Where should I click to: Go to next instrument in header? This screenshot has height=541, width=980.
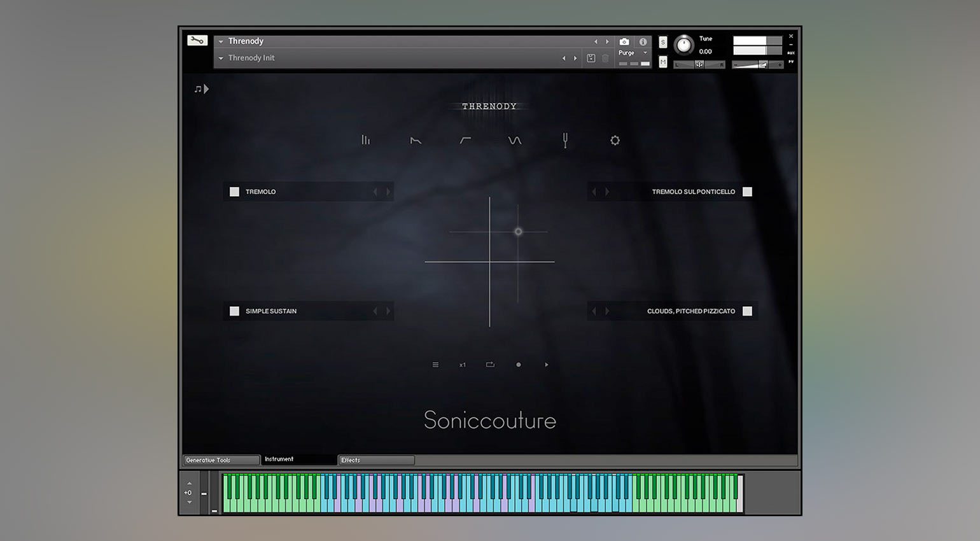tap(607, 41)
